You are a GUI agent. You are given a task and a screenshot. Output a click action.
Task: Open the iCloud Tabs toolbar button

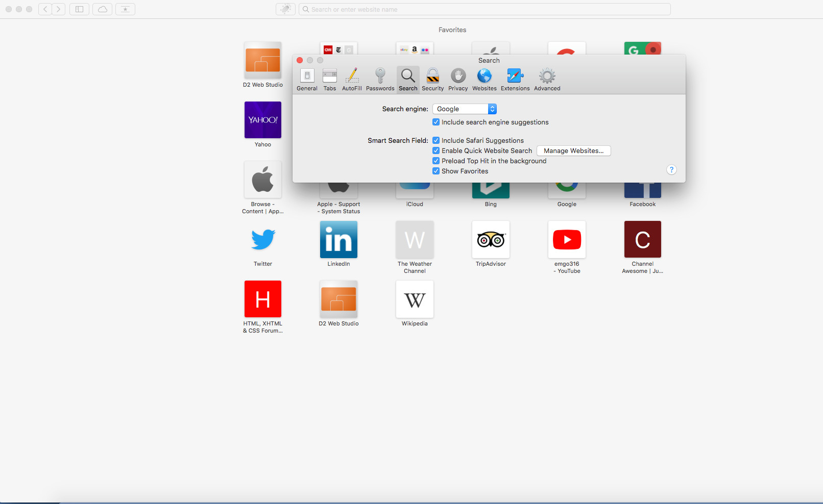103,9
